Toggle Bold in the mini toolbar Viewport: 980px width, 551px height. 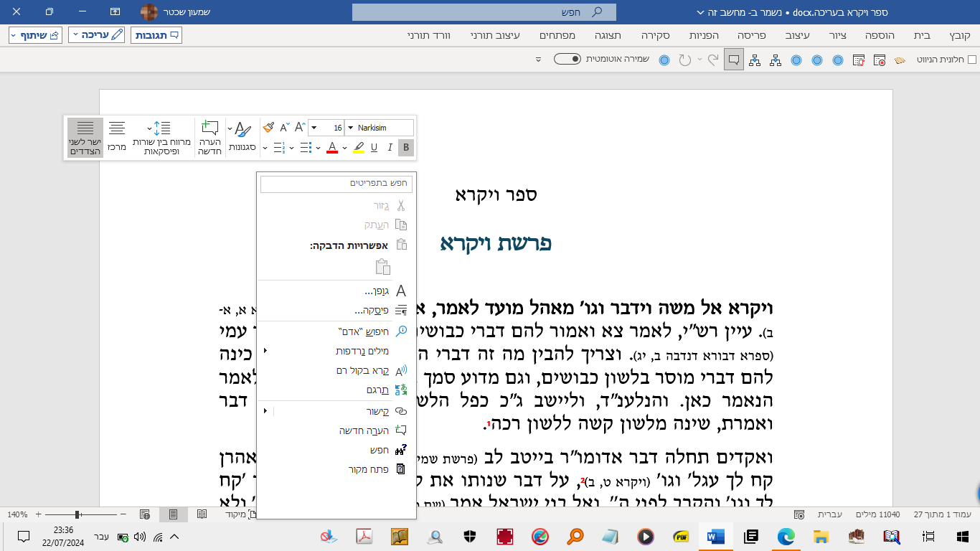[x=406, y=148]
